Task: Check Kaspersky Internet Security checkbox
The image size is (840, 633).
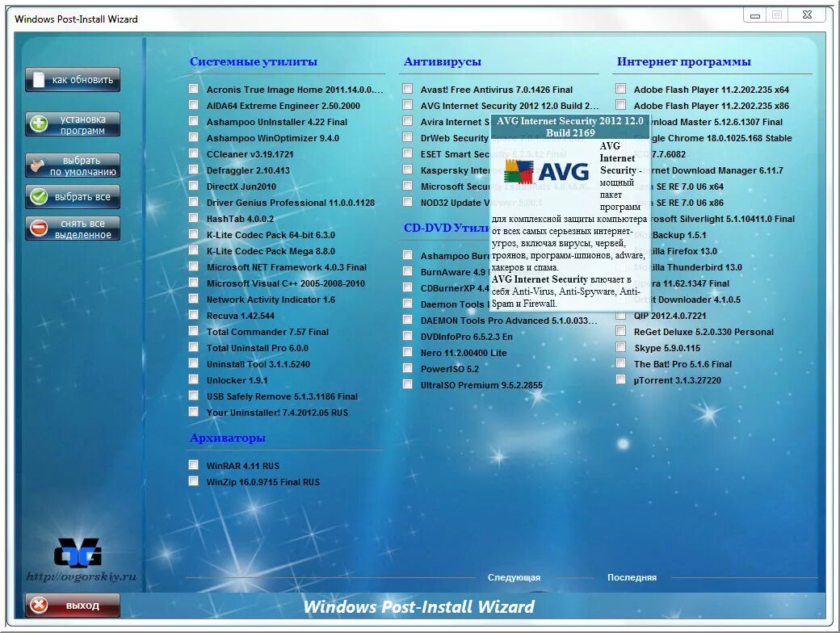Action: tap(408, 170)
